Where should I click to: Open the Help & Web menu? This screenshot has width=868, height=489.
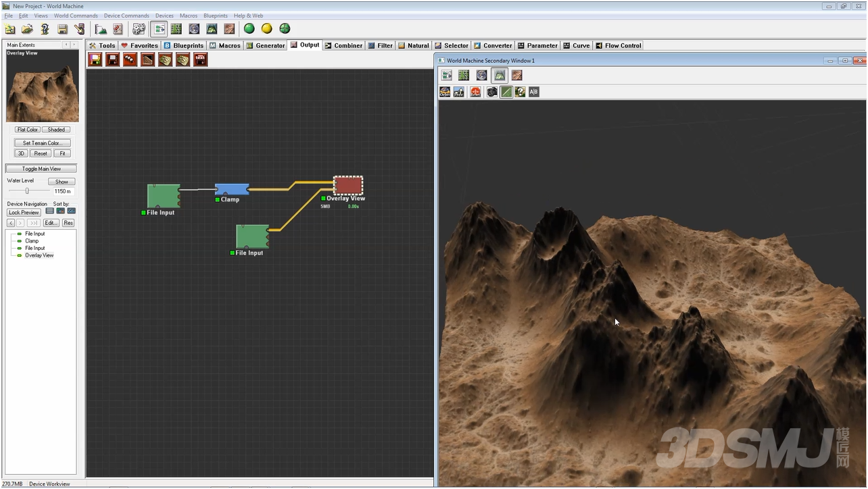point(248,16)
